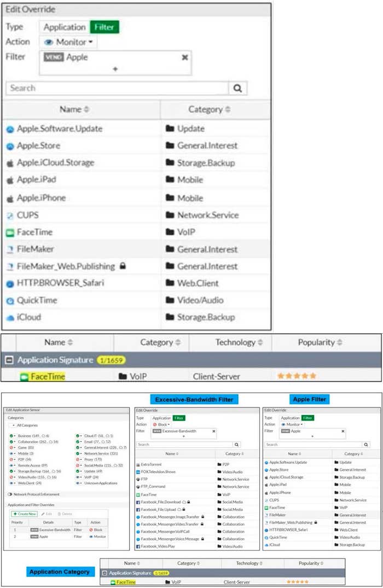Select Application type in large Edit Override panel
Viewport: 383px width, 588px height.
[65, 27]
